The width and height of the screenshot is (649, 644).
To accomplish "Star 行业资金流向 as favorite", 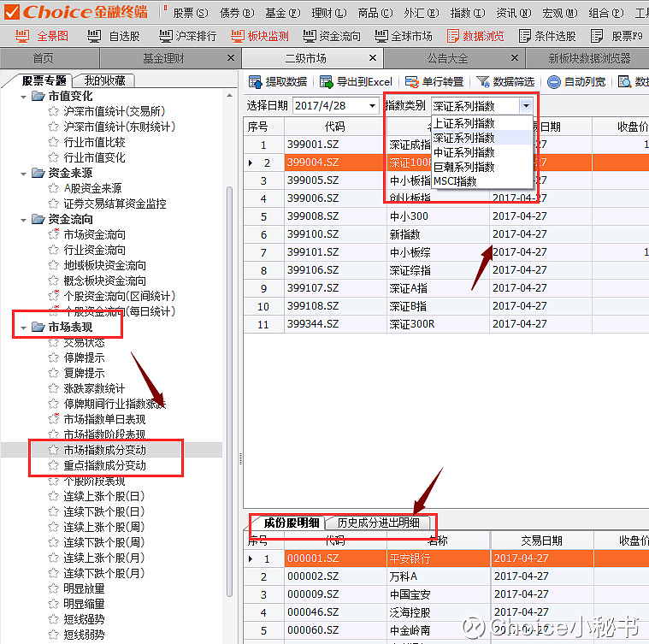I will [x=53, y=250].
